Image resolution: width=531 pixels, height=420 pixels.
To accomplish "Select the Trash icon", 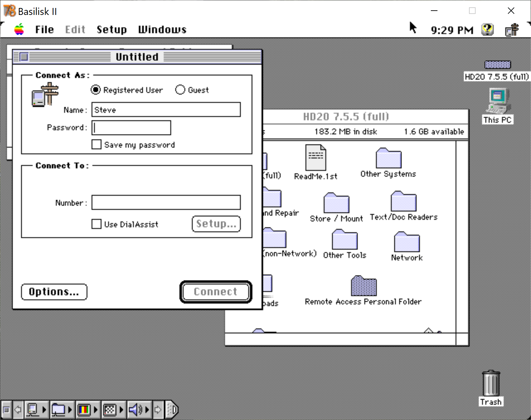I will click(491, 383).
